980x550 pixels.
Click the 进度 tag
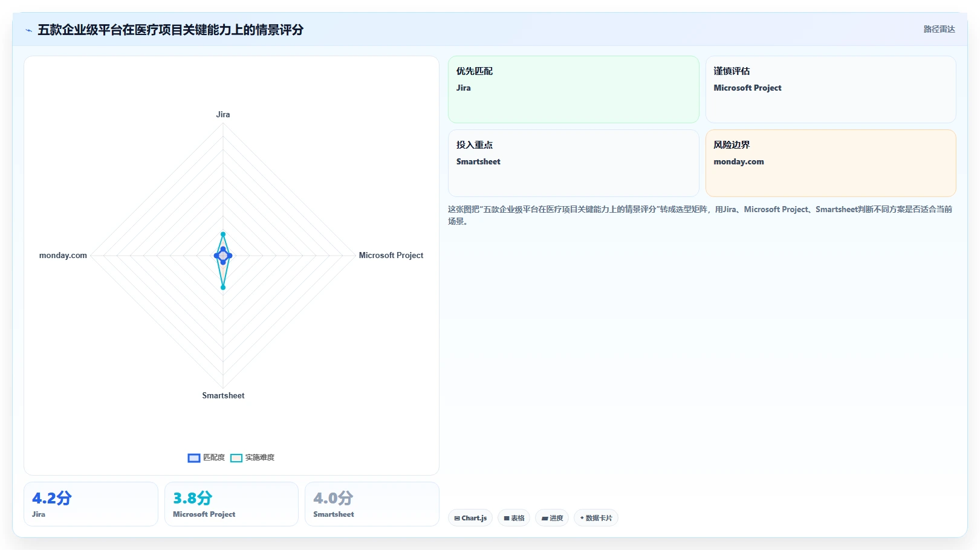(x=552, y=518)
